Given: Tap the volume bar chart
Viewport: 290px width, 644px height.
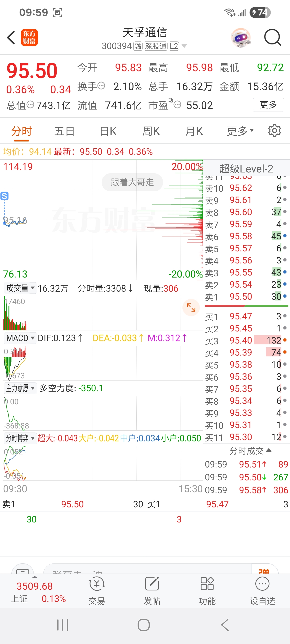Looking at the screenshot, I should coord(103,313).
